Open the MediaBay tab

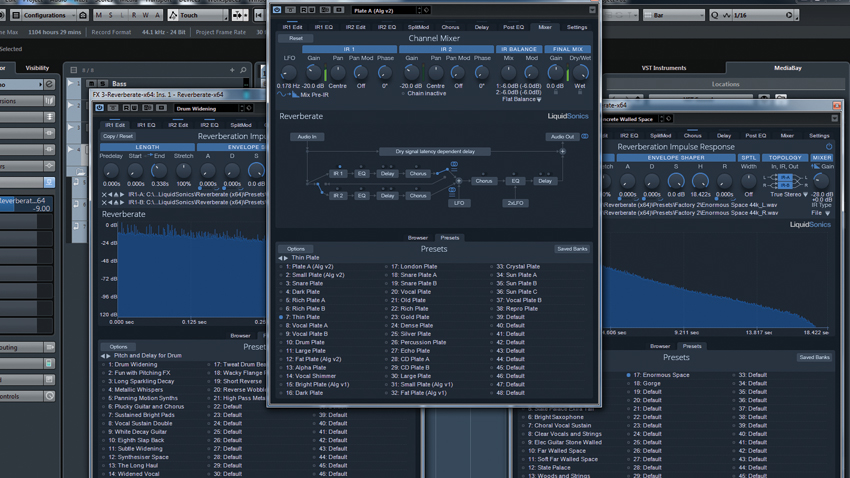tap(787, 68)
